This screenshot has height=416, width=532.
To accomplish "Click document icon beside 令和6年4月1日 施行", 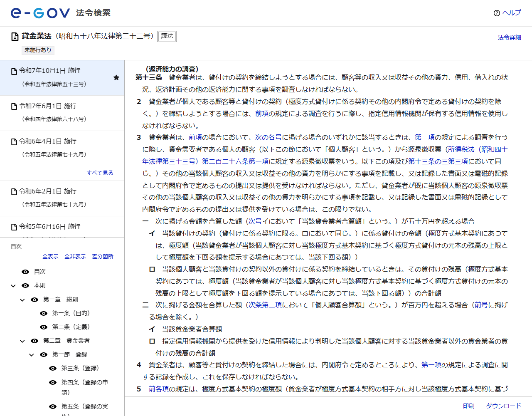I will pos(14,142).
